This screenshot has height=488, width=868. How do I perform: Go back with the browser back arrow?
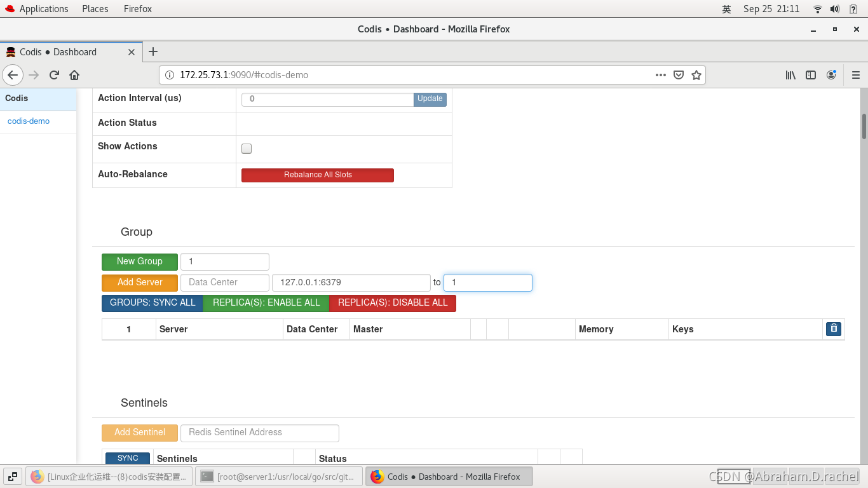(13, 75)
